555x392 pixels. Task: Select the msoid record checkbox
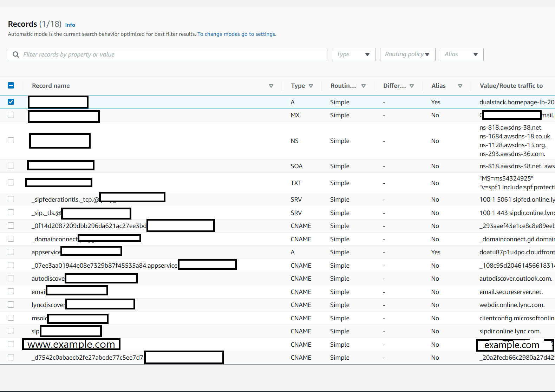point(11,318)
